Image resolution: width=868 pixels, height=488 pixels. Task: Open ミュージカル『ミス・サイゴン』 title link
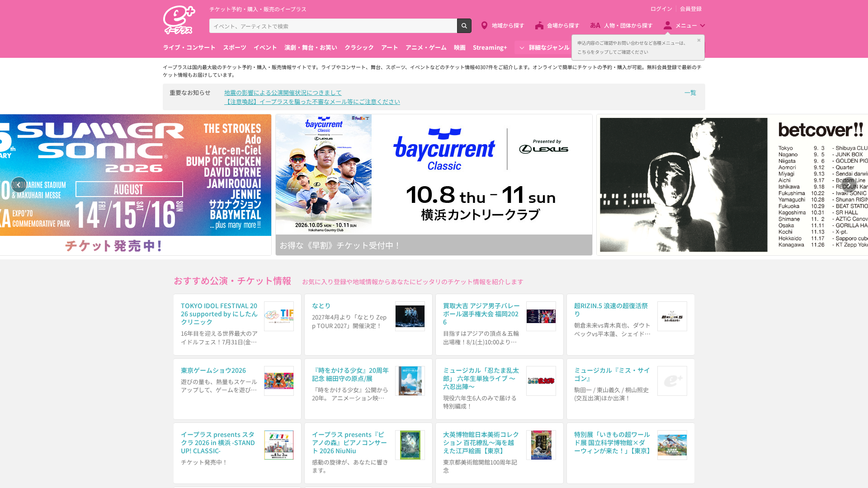click(x=612, y=374)
